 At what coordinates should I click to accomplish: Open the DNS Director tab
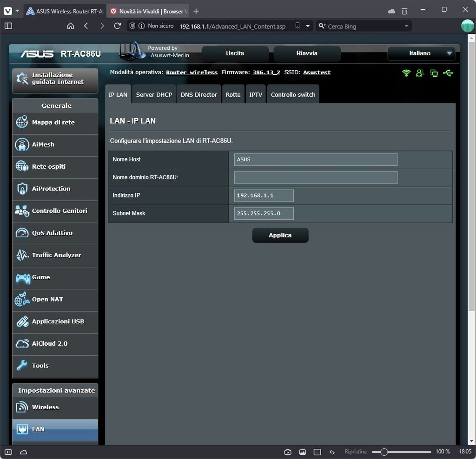[x=198, y=95]
